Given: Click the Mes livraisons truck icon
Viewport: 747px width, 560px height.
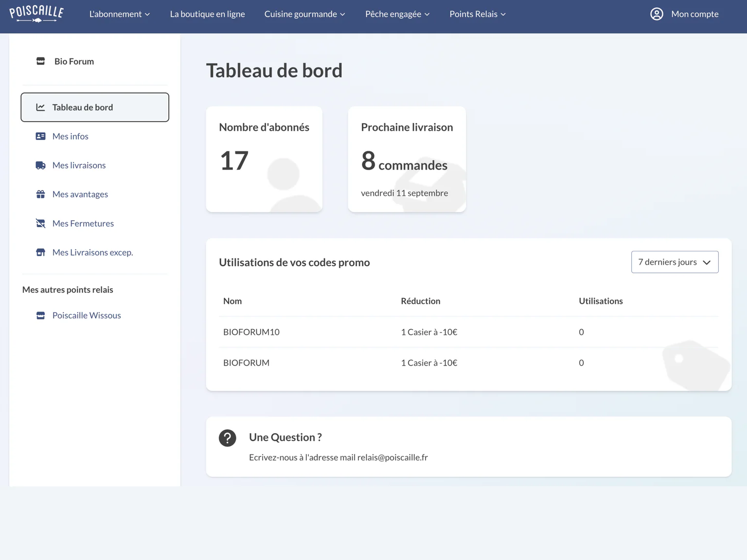Looking at the screenshot, I should pos(41,165).
